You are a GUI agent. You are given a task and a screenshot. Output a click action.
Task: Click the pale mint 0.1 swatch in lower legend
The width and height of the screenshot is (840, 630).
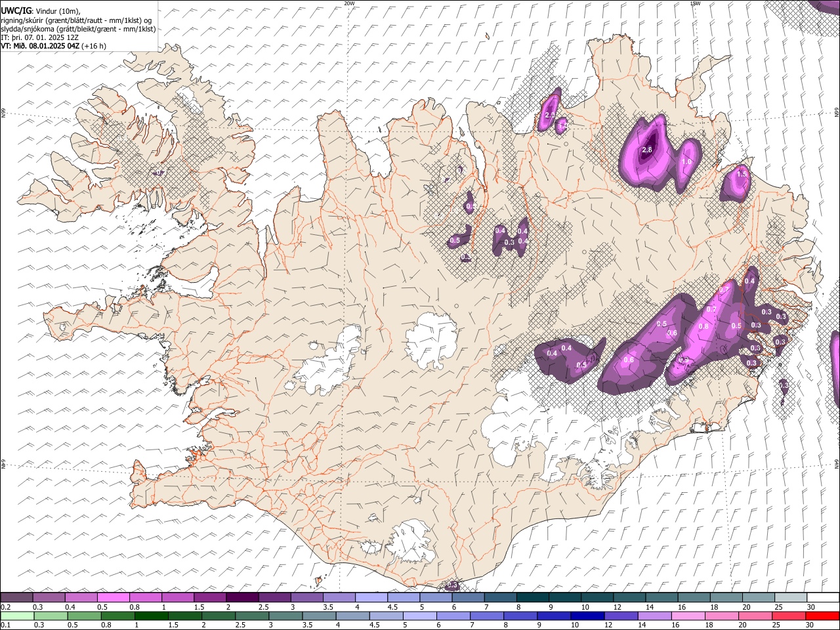pos(17,616)
